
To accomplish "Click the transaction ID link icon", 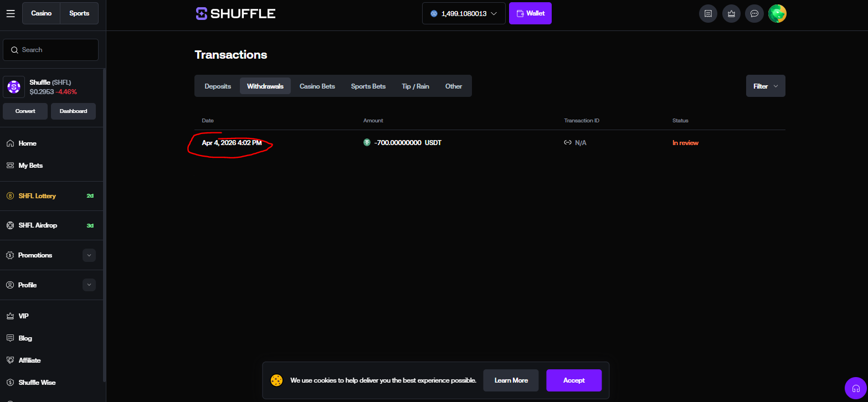I will (x=568, y=143).
